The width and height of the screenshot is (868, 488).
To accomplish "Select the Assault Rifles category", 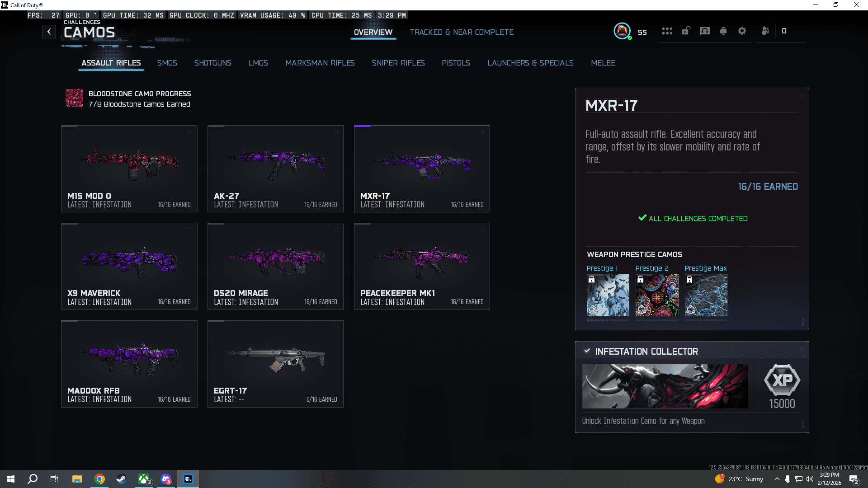I will pyautogui.click(x=111, y=63).
